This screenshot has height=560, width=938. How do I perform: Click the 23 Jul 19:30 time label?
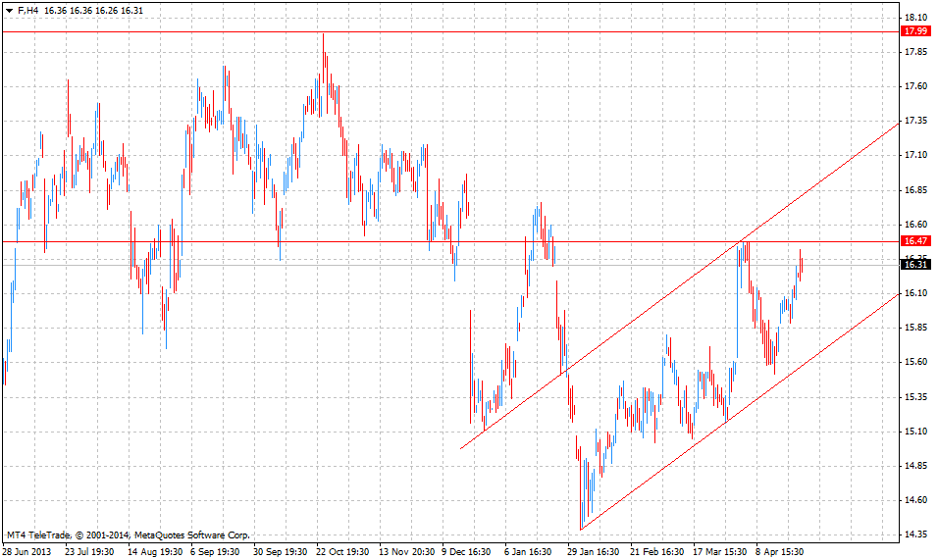(x=89, y=551)
